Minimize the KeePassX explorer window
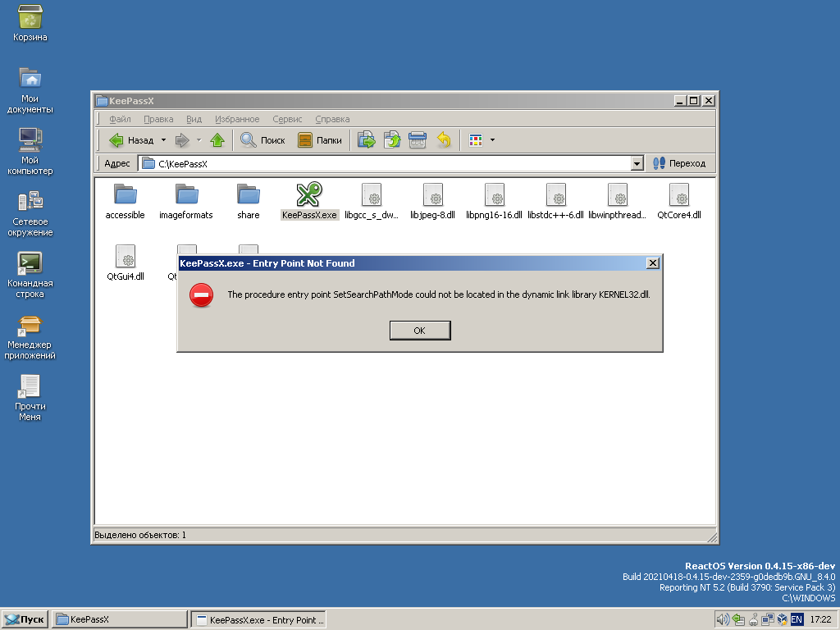The image size is (840, 630). tap(680, 101)
